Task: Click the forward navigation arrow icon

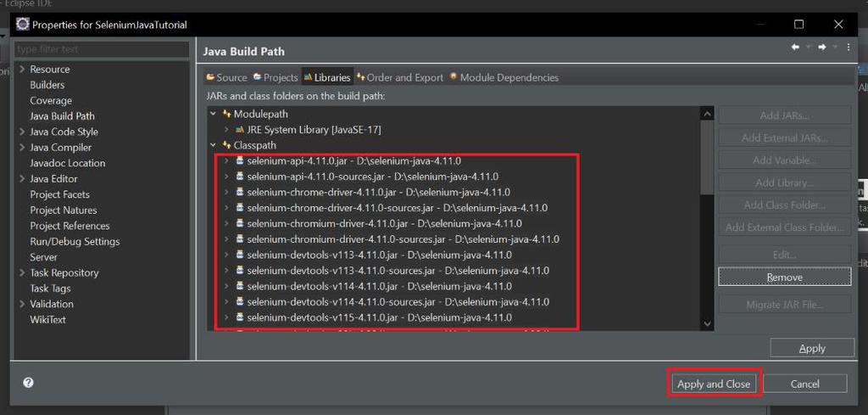Action: coord(822,48)
